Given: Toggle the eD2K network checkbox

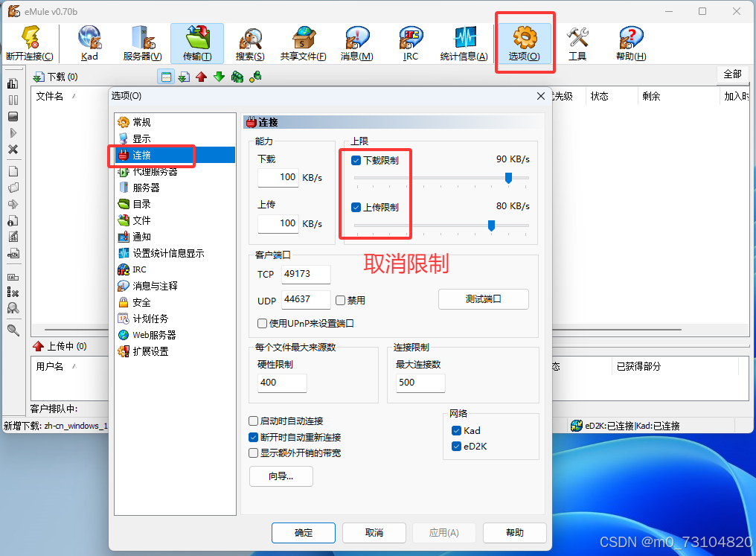Looking at the screenshot, I should (457, 447).
